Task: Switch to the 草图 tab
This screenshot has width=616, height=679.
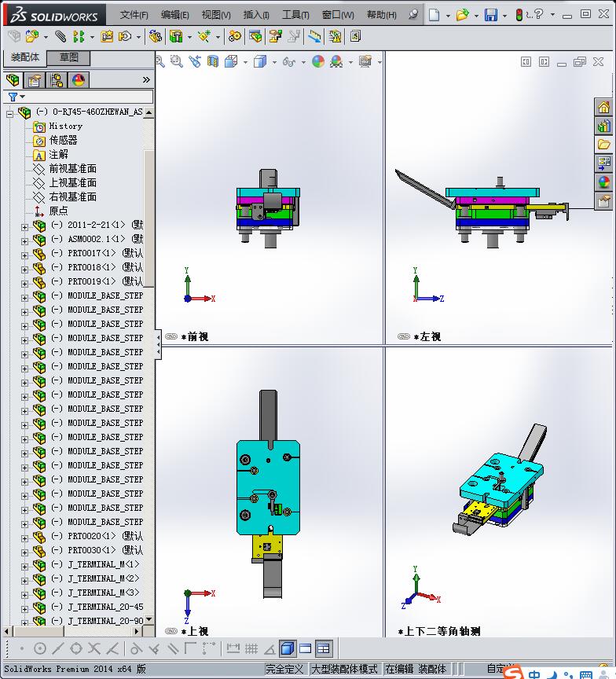Action: point(68,57)
